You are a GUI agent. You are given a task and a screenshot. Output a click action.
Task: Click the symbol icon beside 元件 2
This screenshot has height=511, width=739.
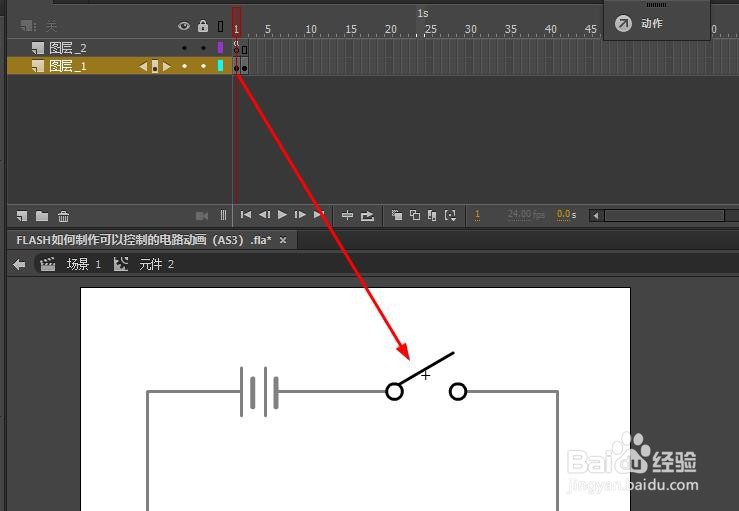121,264
